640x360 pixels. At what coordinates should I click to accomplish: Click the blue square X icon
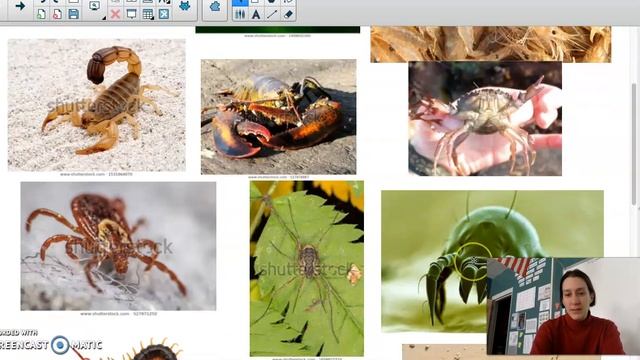[x=164, y=14]
